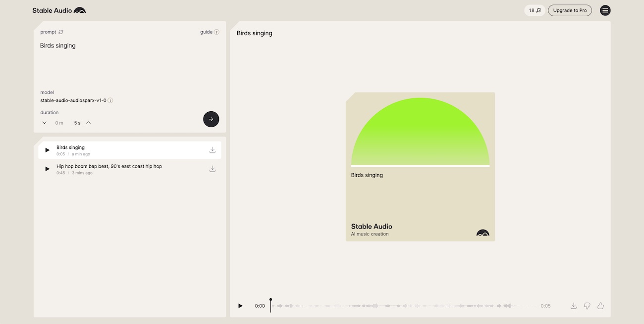This screenshot has width=644, height=324.
Task: Play the Hip hop boom bap track
Action: pyautogui.click(x=47, y=169)
